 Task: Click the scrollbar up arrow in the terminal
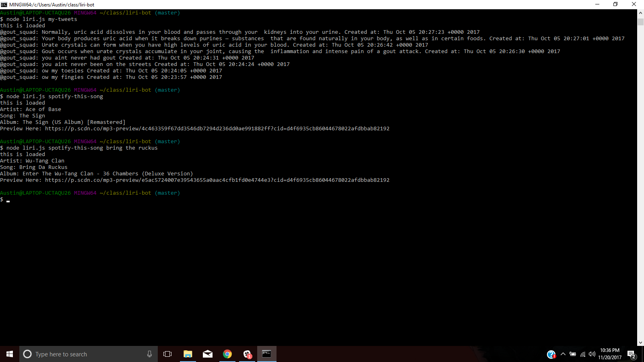641,12
